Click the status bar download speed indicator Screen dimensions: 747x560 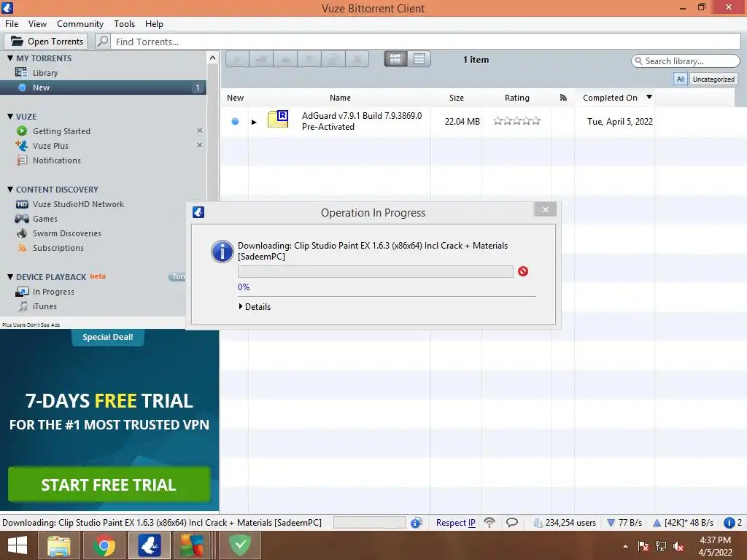tap(624, 523)
